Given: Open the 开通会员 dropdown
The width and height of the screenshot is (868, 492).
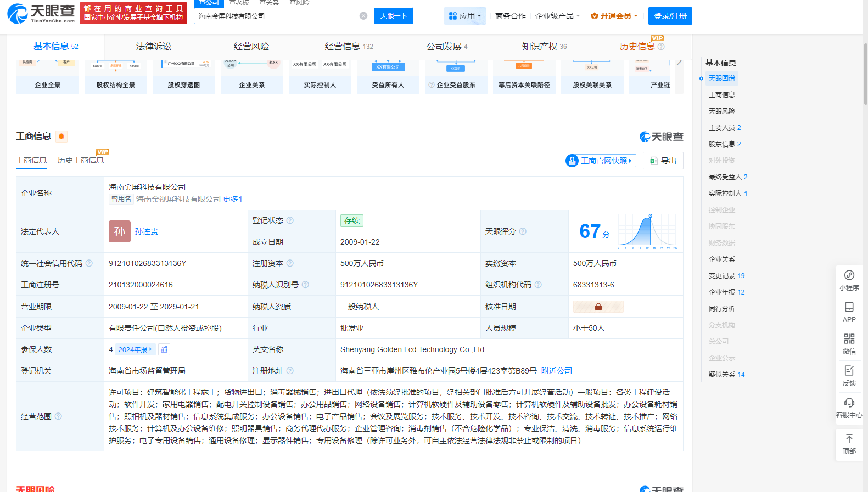Looking at the screenshot, I should 614,16.
